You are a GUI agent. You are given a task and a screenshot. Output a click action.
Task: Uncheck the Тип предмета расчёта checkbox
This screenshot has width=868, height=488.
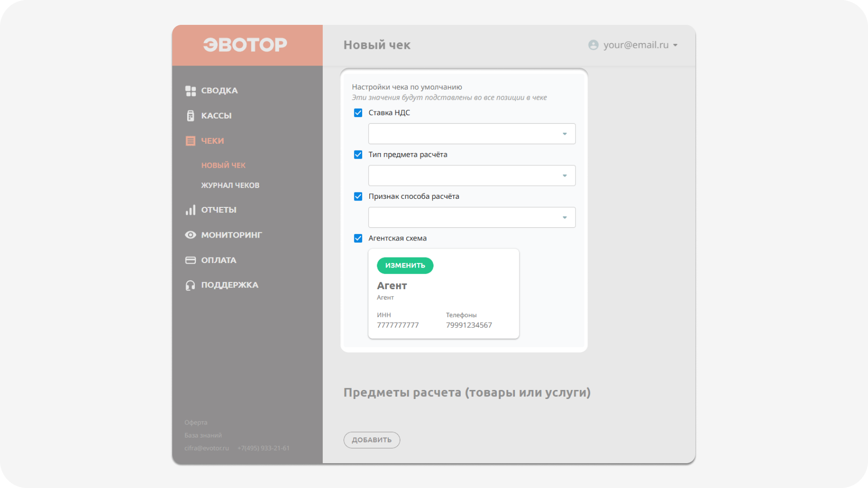click(358, 155)
